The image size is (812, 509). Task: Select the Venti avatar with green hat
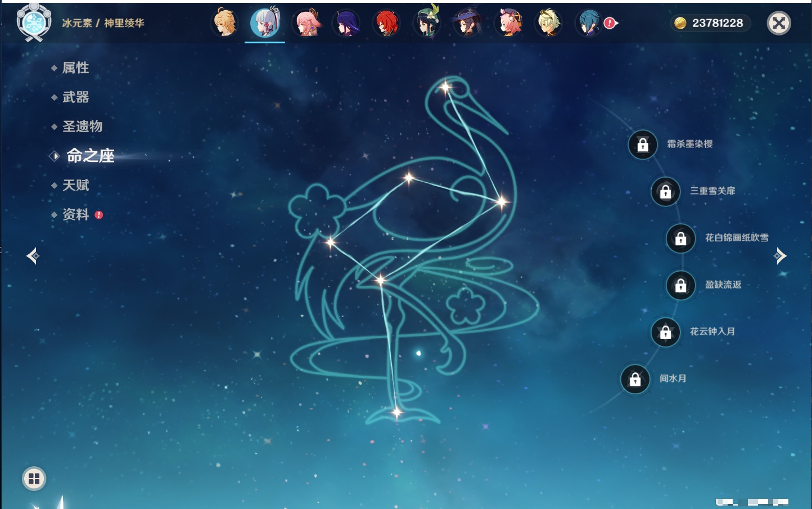(x=427, y=23)
